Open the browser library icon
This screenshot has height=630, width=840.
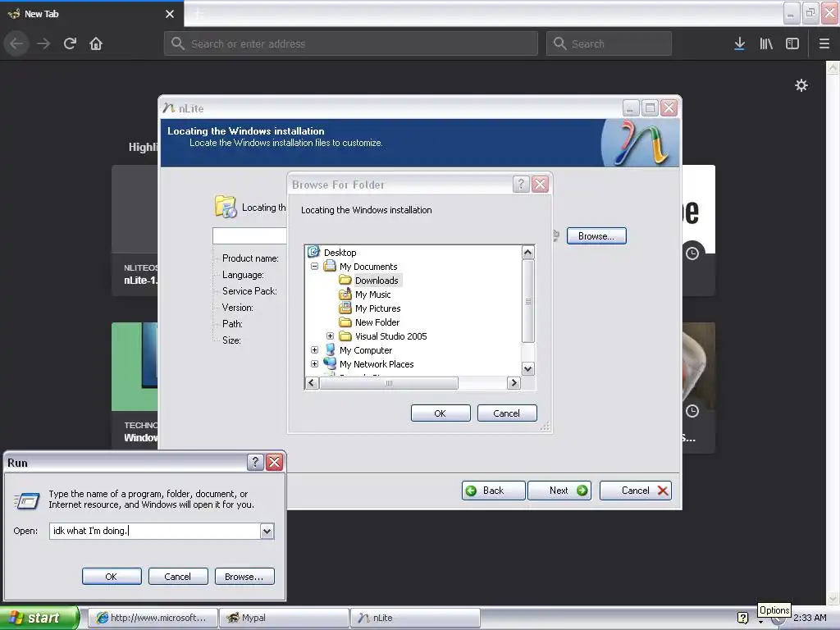(766, 43)
